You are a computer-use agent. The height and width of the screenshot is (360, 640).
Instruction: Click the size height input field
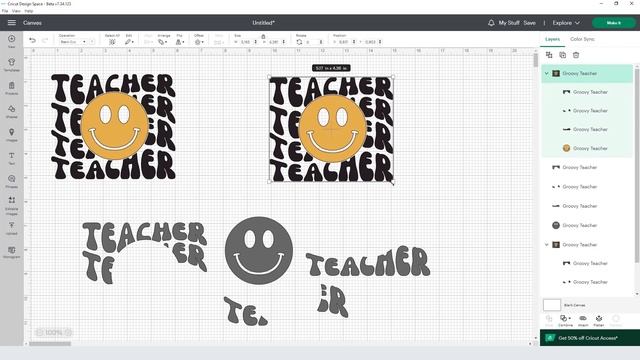tap(276, 42)
